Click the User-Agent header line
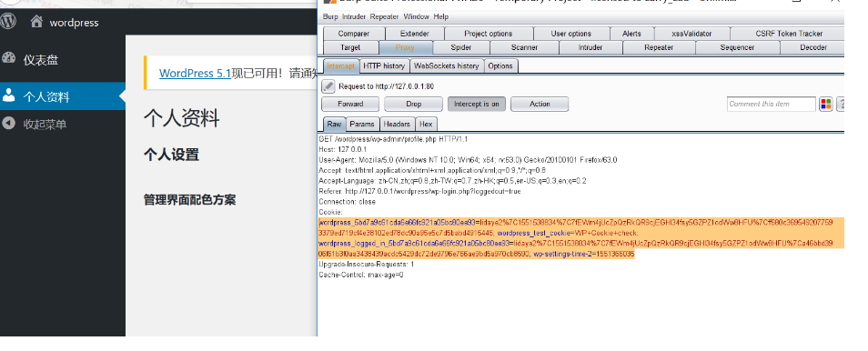 click(468, 160)
